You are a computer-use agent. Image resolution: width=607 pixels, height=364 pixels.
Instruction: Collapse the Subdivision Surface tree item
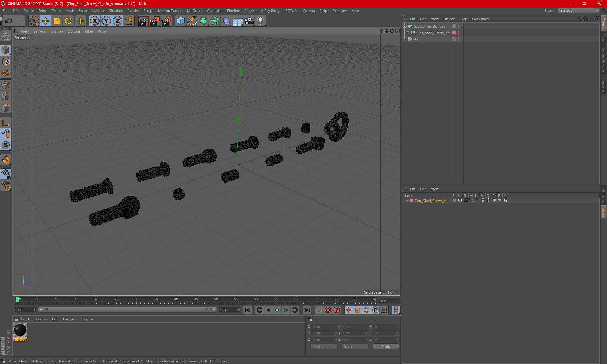[x=404, y=27]
